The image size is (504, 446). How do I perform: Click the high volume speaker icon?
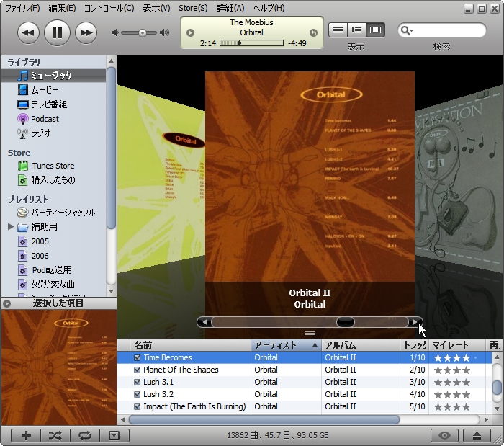tap(165, 32)
